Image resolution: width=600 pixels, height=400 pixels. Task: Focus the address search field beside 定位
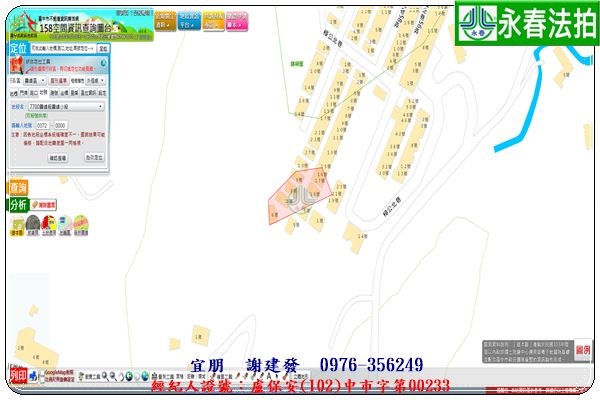point(63,49)
